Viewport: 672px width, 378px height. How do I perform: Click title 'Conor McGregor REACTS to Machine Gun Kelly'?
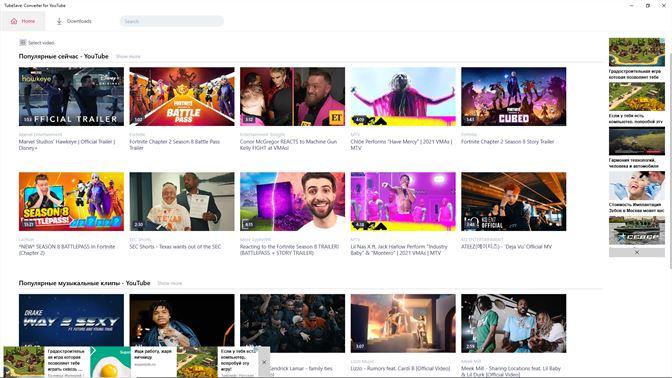(288, 145)
